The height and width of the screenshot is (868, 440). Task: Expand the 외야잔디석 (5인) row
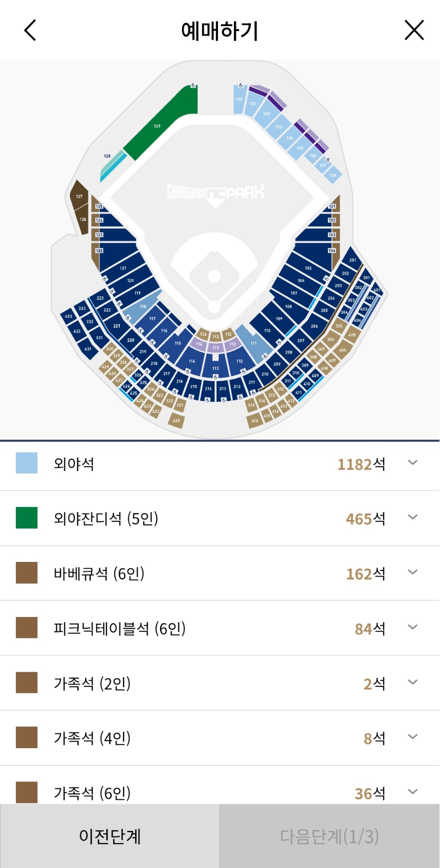(412, 517)
